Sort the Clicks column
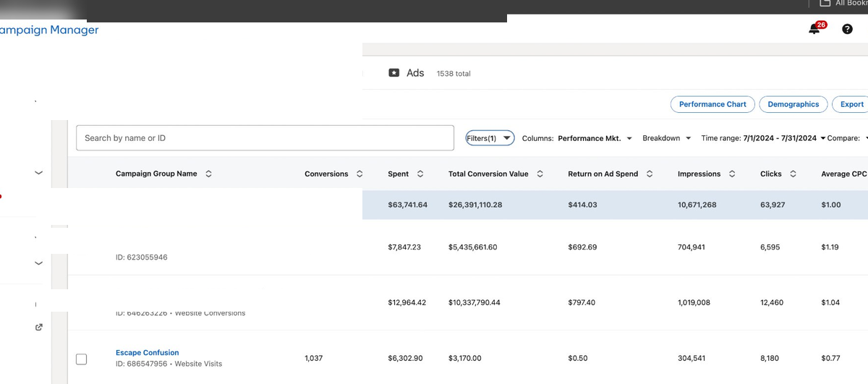Viewport: 868px width, 384px height. [x=793, y=174]
